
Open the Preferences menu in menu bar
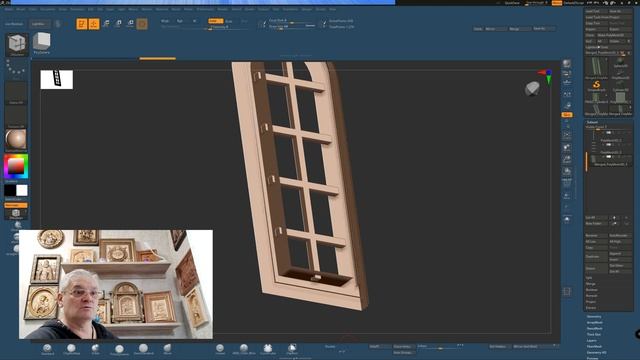[x=205, y=9]
